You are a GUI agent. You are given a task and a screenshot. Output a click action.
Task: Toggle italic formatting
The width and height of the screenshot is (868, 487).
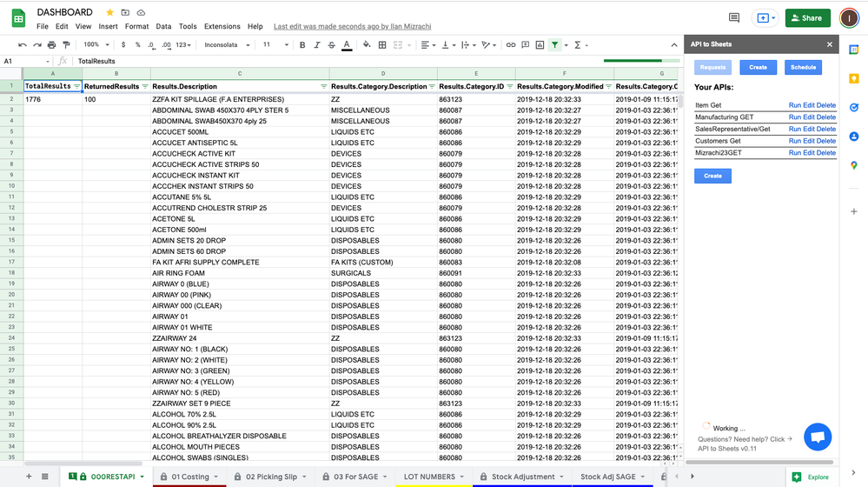316,45
